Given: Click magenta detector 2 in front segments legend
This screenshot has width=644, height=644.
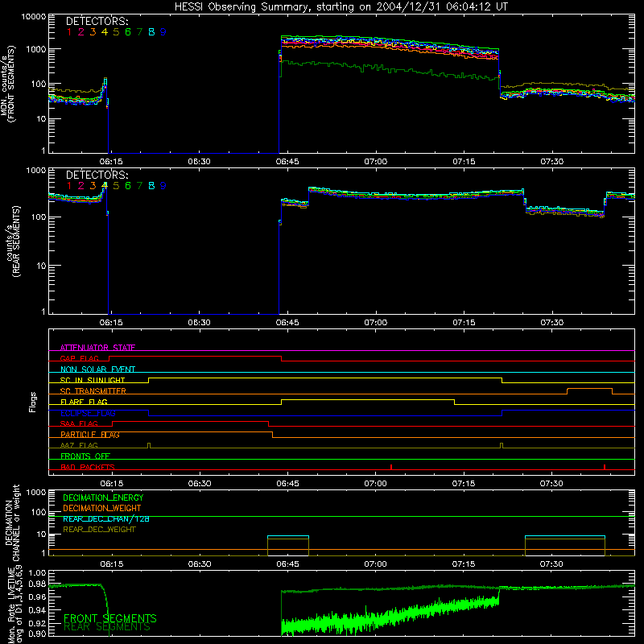Looking at the screenshot, I should pyautogui.click(x=81, y=32).
